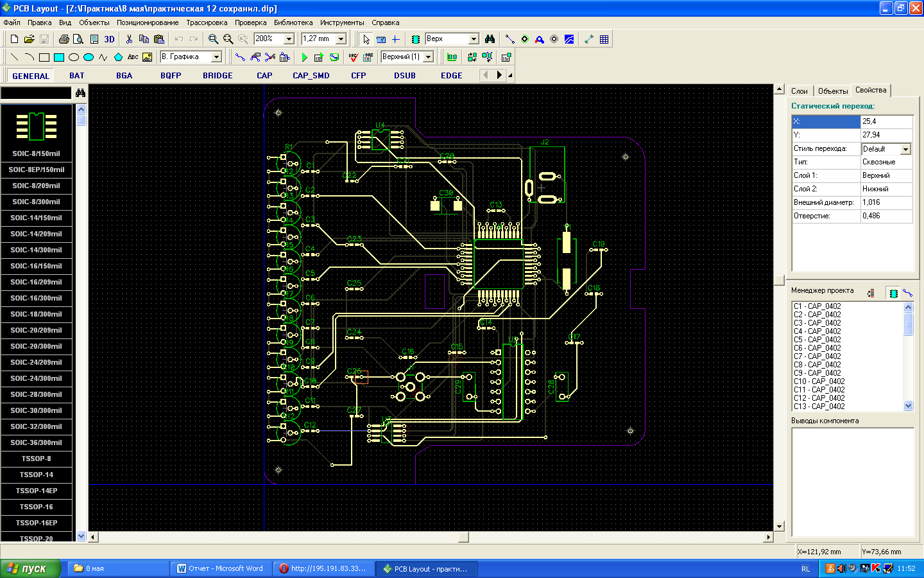Click the down arrow of the pattern list scrollbar
This screenshot has height=578, width=924.
coord(81,536)
